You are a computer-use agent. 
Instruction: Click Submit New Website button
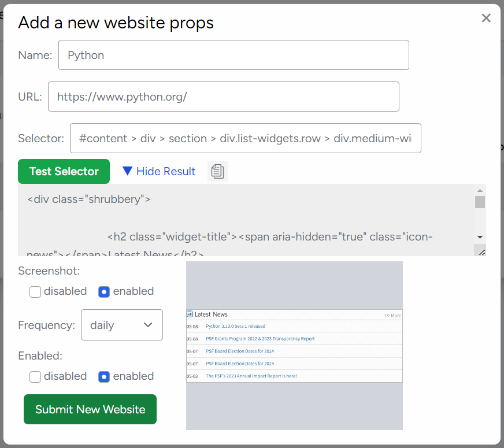[x=90, y=409]
